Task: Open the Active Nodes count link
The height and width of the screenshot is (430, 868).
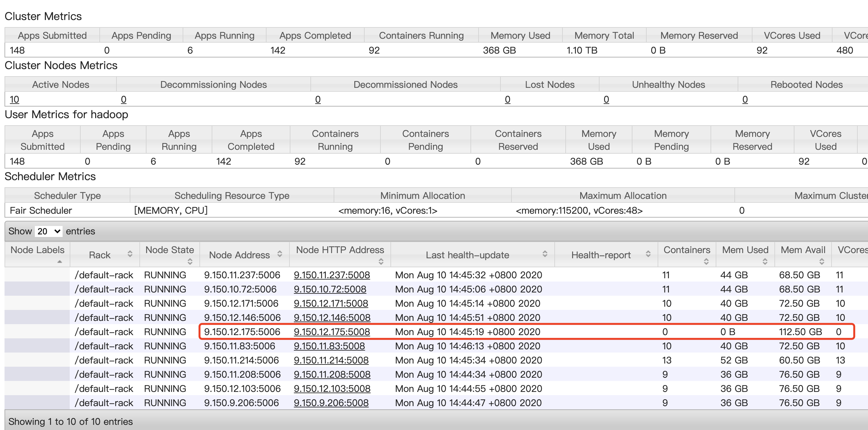Action: (x=14, y=99)
